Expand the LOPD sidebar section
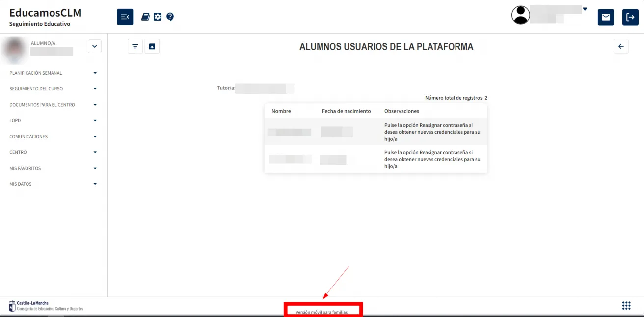The width and height of the screenshot is (644, 317). click(x=95, y=120)
